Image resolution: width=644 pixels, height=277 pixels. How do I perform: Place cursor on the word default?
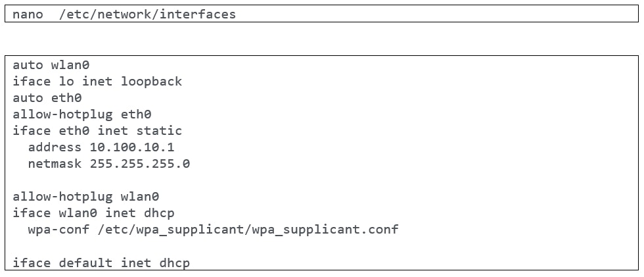click(85, 263)
